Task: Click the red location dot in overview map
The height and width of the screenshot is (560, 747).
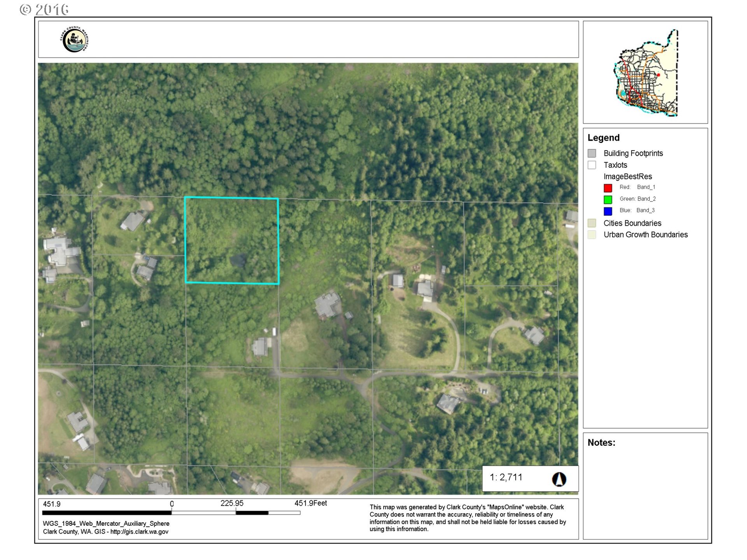Action: (x=658, y=75)
